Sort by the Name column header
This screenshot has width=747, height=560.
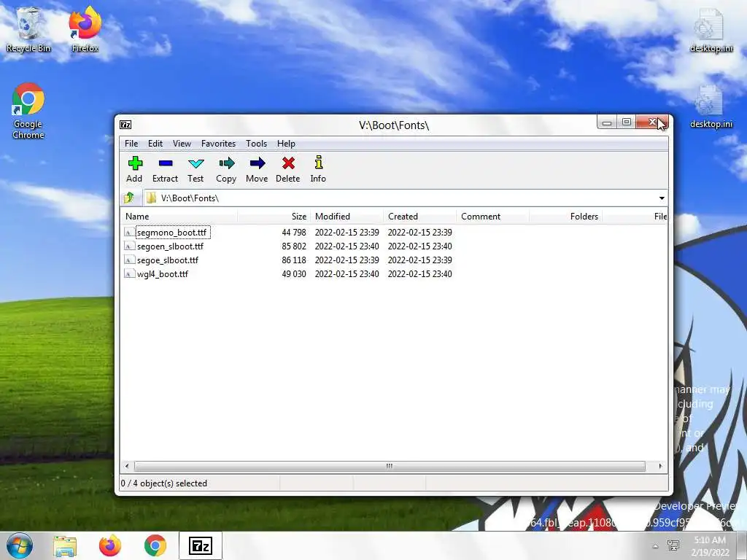tap(179, 216)
